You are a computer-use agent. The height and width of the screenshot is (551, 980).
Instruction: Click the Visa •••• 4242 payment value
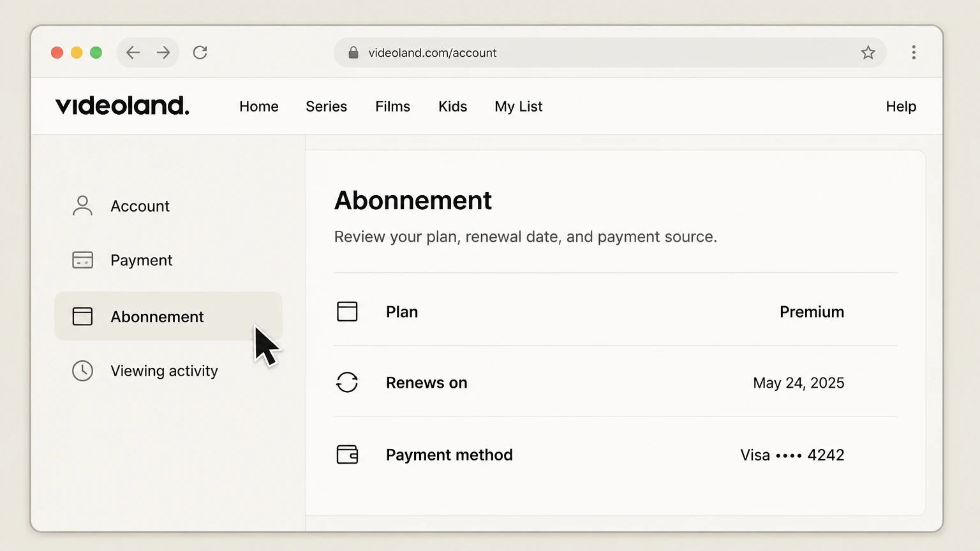pyautogui.click(x=792, y=455)
